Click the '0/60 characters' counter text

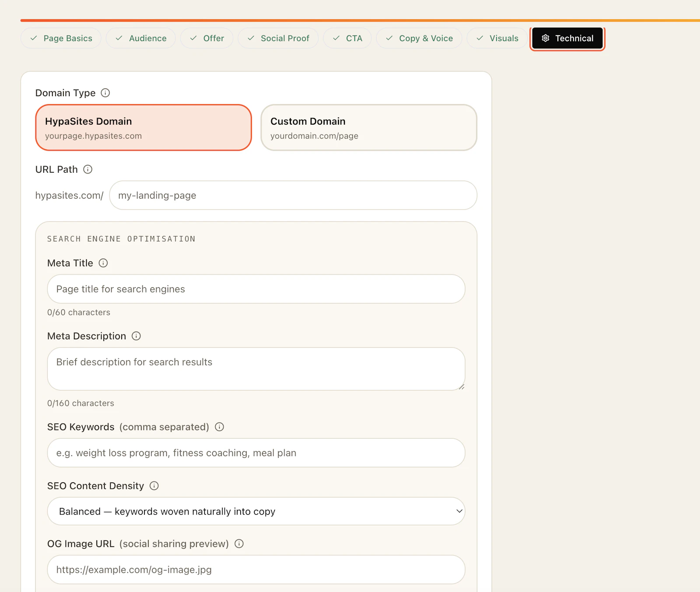coord(79,312)
